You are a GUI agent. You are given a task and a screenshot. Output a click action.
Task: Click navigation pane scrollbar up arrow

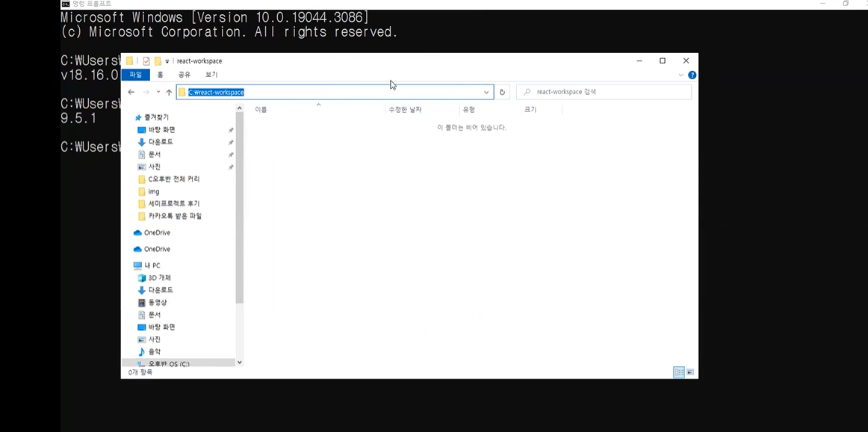(x=239, y=108)
